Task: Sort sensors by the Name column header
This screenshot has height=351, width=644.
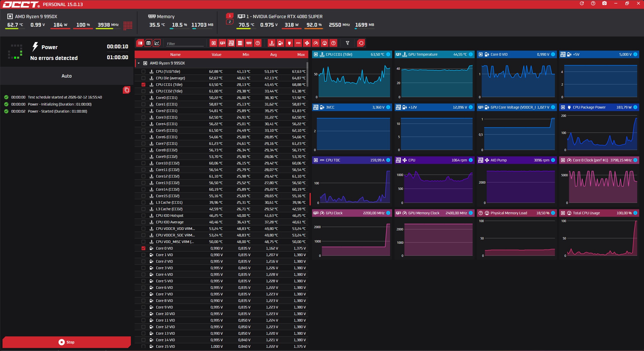Action: [x=175, y=54]
